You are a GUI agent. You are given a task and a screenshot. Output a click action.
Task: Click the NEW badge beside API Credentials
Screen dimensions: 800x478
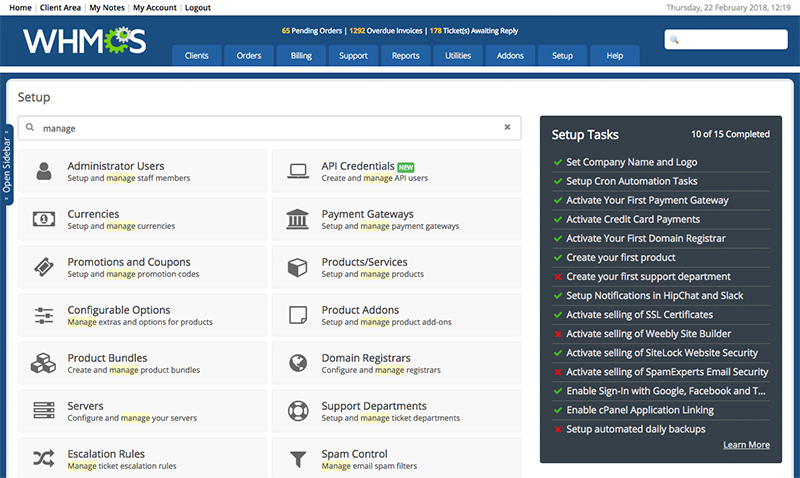(x=406, y=167)
